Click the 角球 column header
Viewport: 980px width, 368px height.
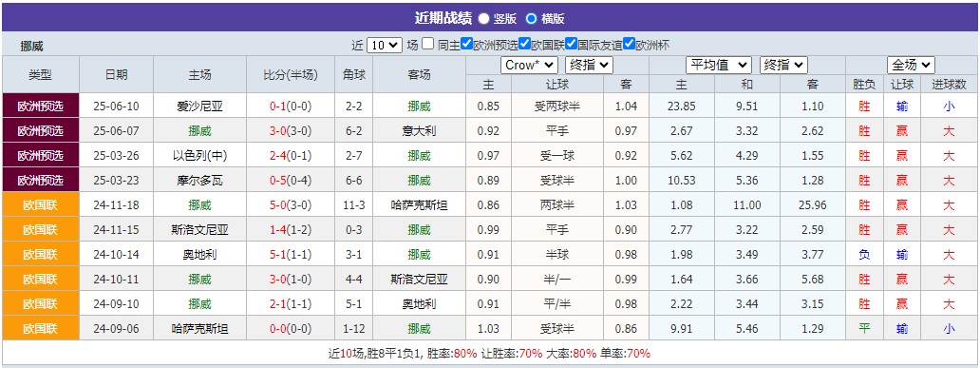click(354, 74)
